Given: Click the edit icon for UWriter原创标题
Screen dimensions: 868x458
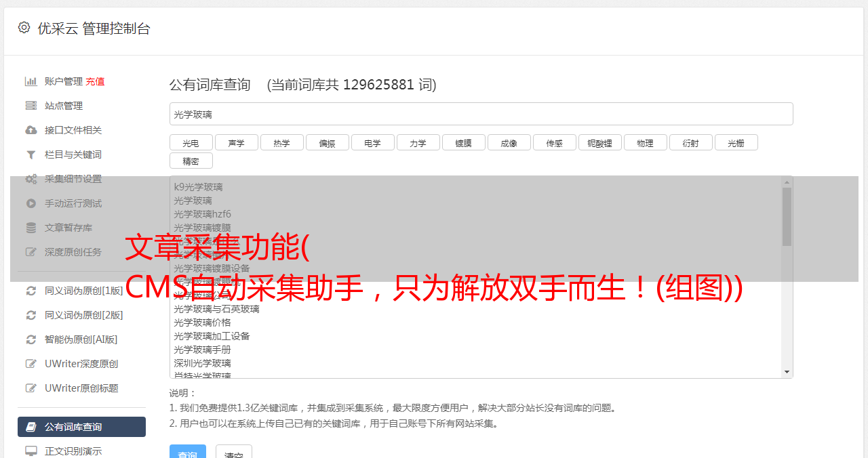Looking at the screenshot, I should [31, 388].
